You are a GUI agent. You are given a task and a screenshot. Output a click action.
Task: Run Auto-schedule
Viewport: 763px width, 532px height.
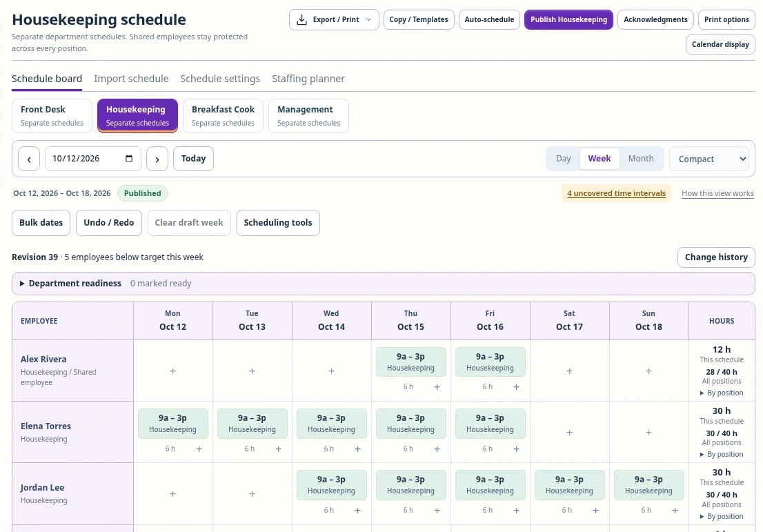[489, 20]
